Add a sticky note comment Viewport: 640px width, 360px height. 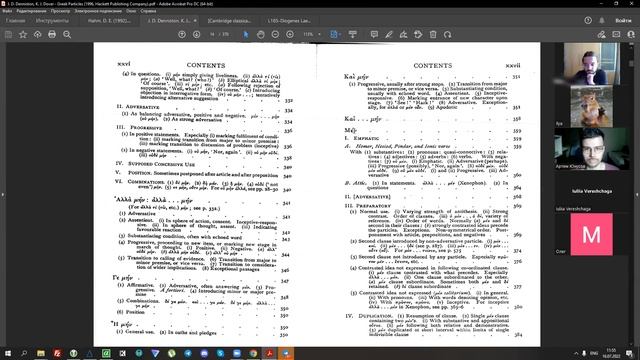(374, 35)
